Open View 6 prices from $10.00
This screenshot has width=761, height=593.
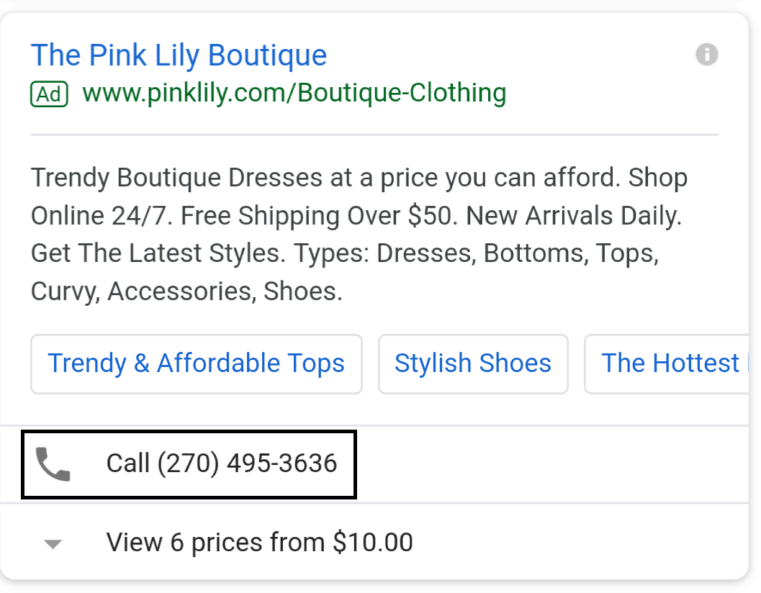[260, 542]
